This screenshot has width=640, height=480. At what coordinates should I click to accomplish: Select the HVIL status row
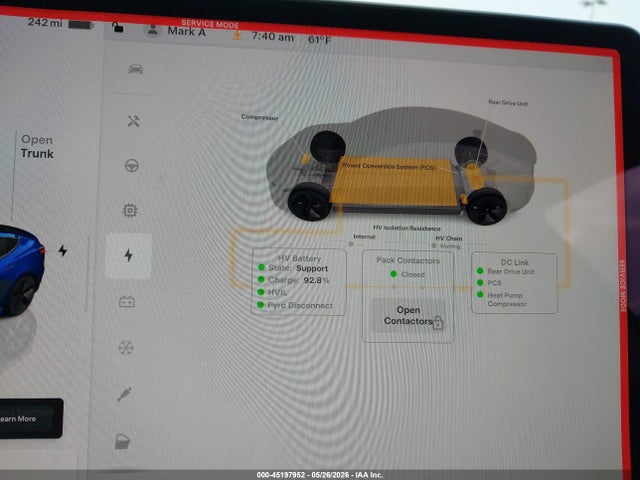click(272, 292)
